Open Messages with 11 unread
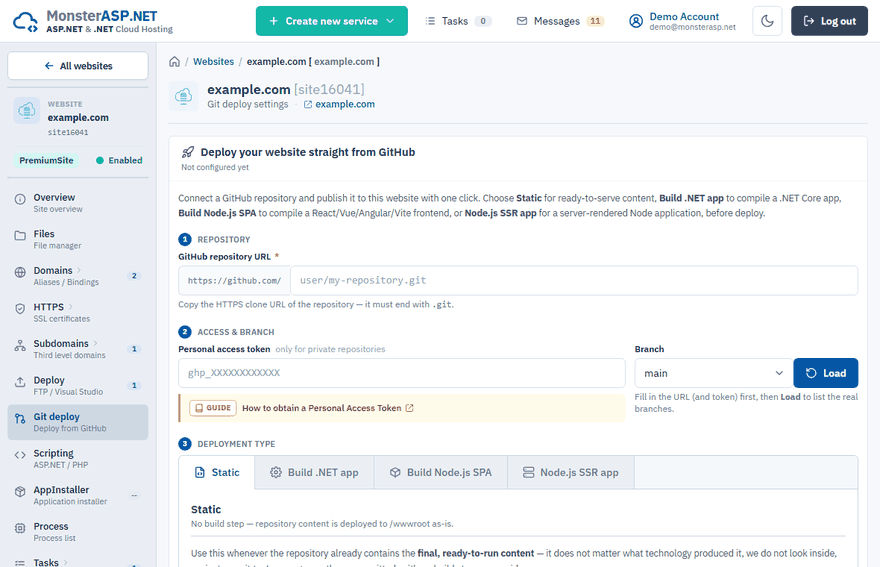The width and height of the screenshot is (880, 567). 560,21
